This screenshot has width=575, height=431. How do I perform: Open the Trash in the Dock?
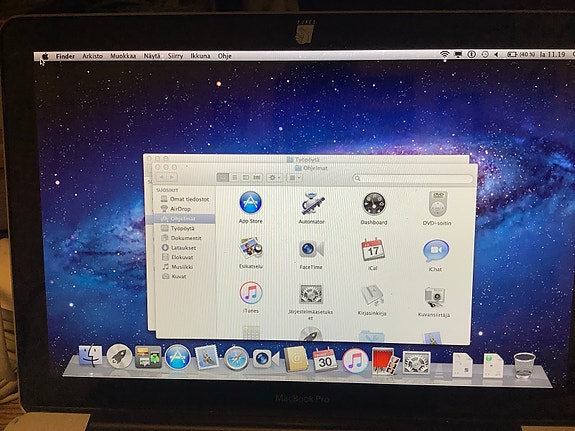tap(524, 365)
